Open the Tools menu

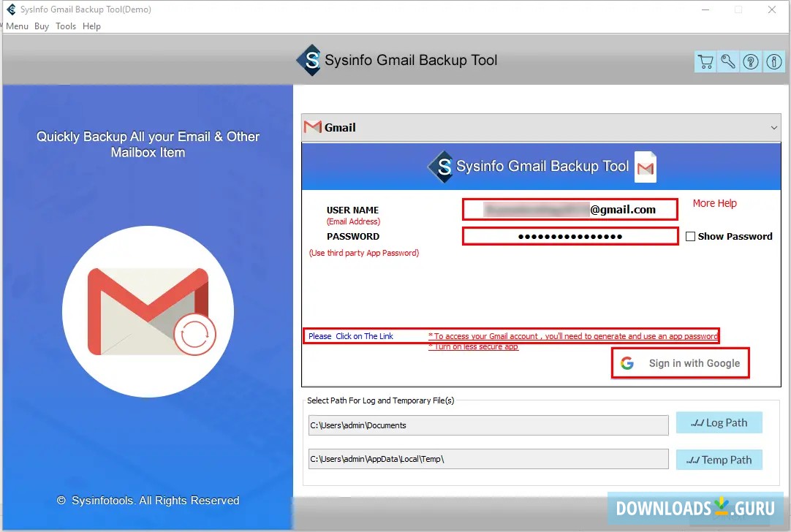pyautogui.click(x=66, y=26)
